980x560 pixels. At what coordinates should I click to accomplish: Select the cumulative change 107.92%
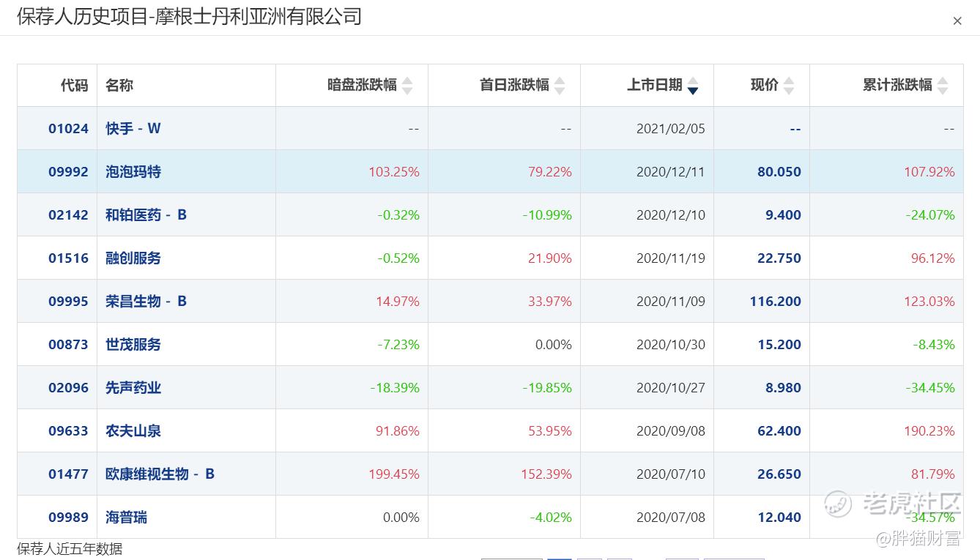[929, 172]
